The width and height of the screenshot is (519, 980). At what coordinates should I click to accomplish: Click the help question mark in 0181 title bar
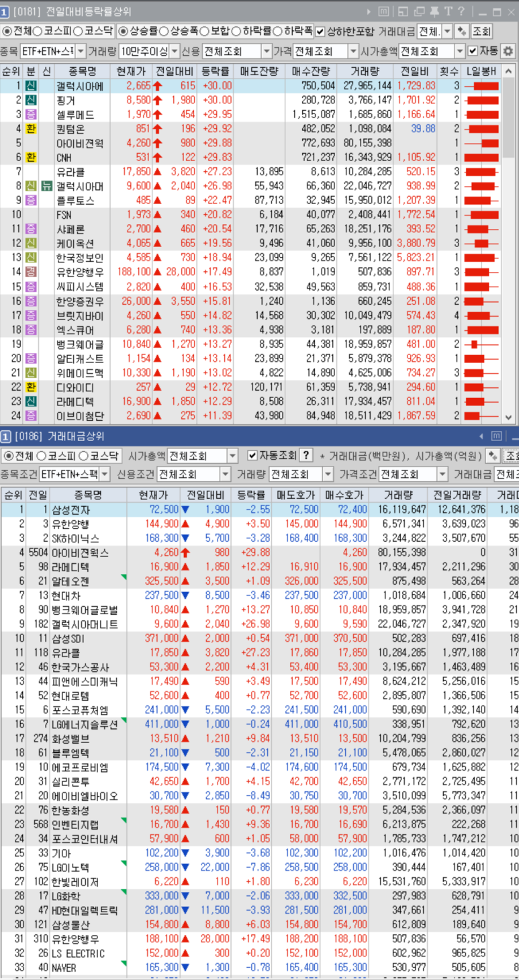(x=463, y=11)
